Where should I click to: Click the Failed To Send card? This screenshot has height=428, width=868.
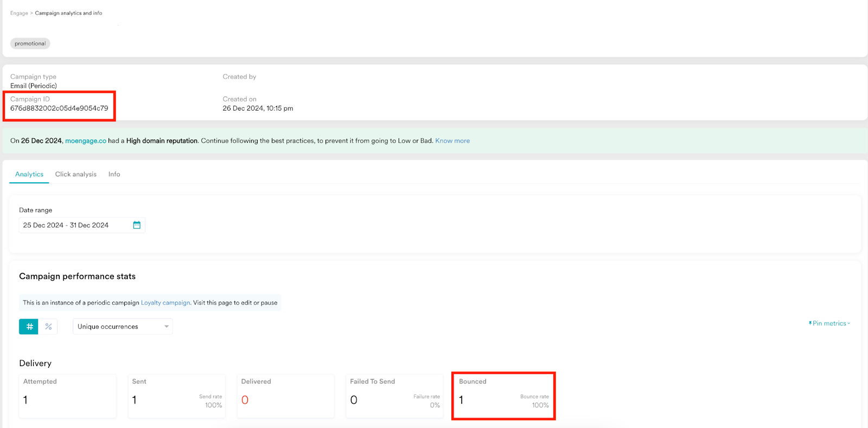coord(394,396)
